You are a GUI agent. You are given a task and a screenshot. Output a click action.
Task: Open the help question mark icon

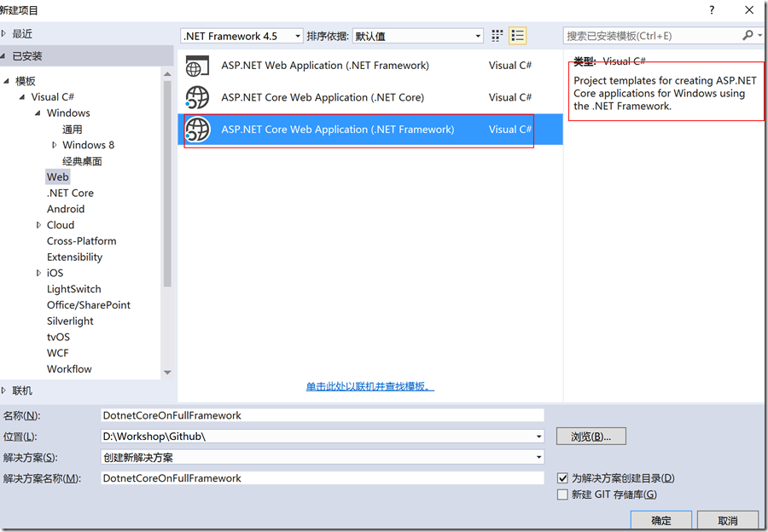point(712,9)
